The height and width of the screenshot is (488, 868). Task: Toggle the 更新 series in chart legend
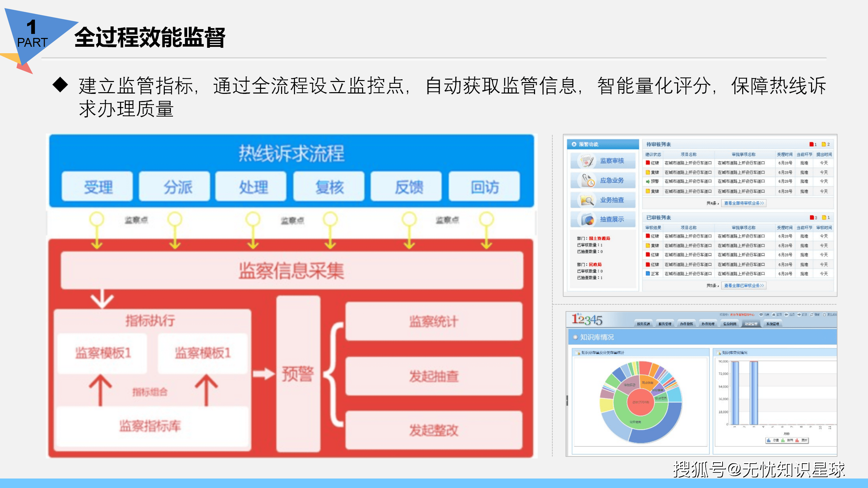click(801, 440)
